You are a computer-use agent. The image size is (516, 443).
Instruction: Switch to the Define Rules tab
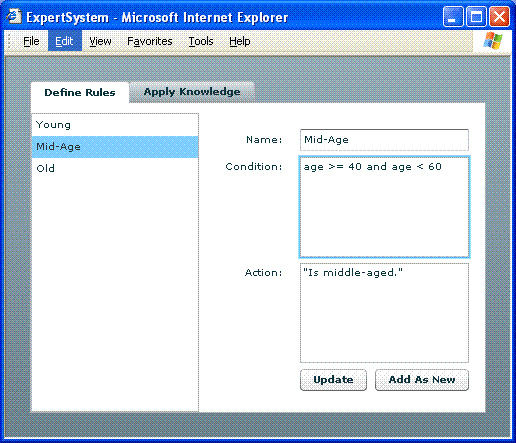click(x=80, y=92)
